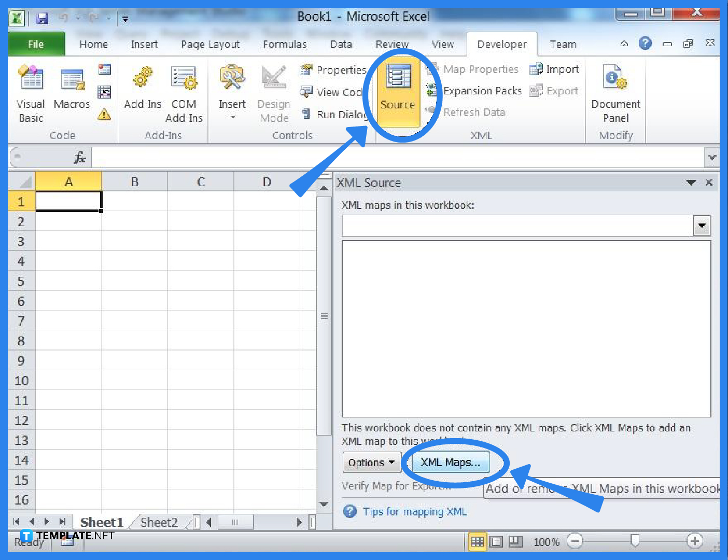This screenshot has width=728, height=560.
Task: Follow the Tips for mapping XML link
Action: [414, 512]
